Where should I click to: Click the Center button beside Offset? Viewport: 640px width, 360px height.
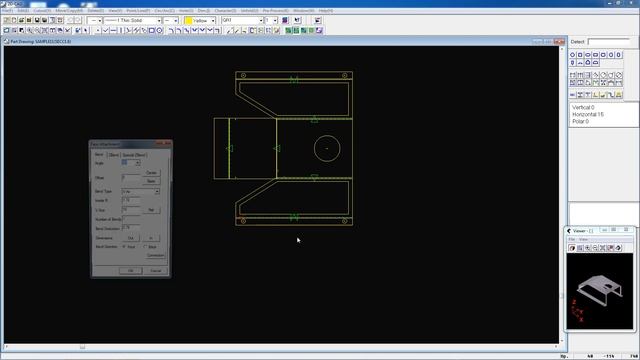tap(151, 173)
